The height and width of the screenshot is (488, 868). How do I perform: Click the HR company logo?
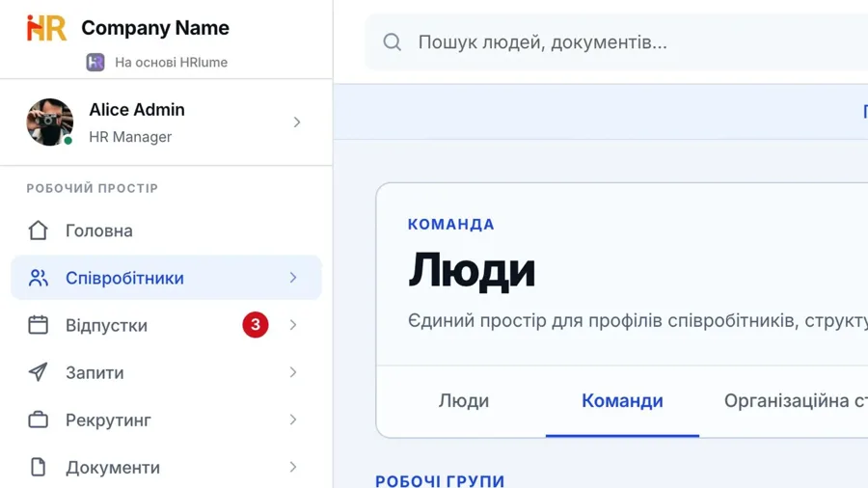pyautogui.click(x=46, y=28)
